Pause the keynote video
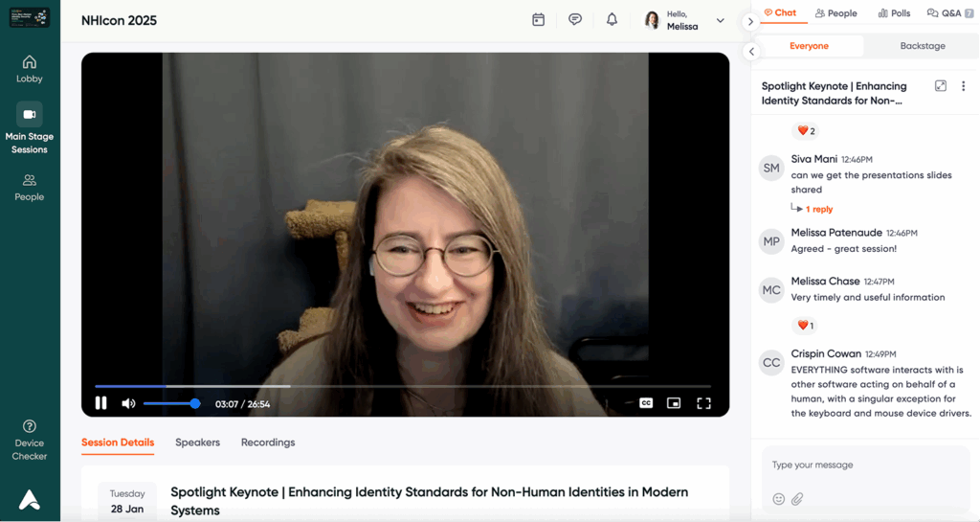The height and width of the screenshot is (522, 980). click(x=100, y=403)
